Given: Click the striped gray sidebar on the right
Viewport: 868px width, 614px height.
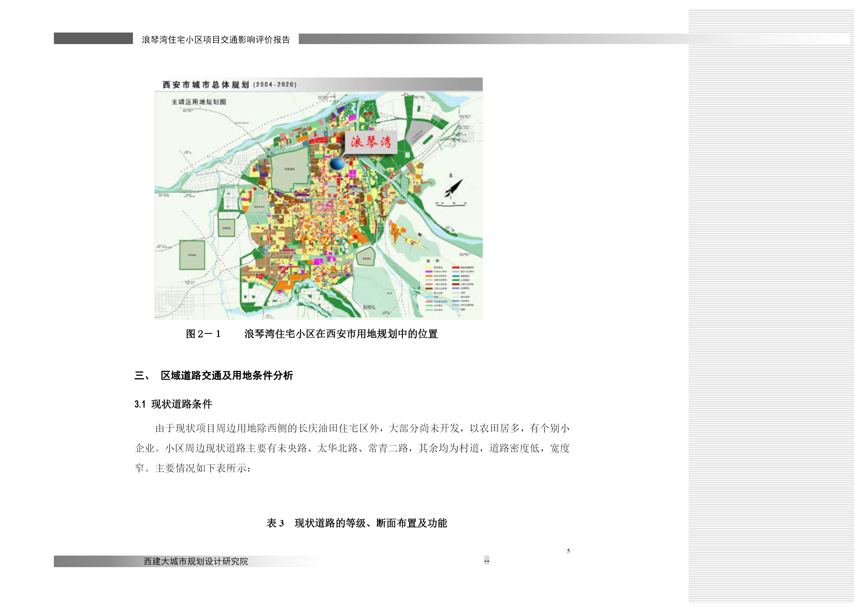Looking at the screenshot, I should click(x=770, y=303).
